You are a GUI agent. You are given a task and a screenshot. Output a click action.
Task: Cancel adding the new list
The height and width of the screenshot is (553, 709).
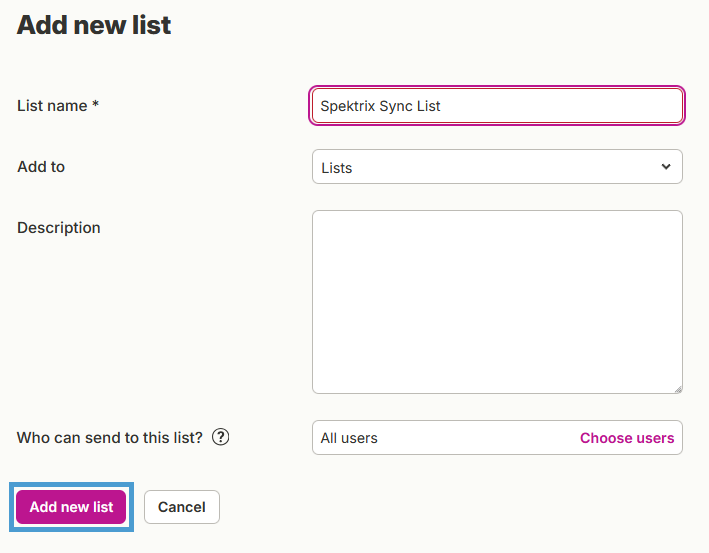(182, 507)
